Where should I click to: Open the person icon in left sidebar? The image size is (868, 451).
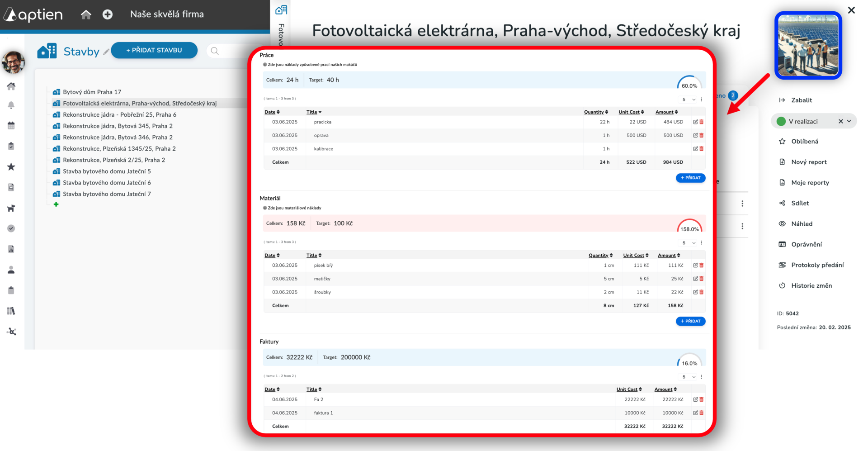point(11,270)
